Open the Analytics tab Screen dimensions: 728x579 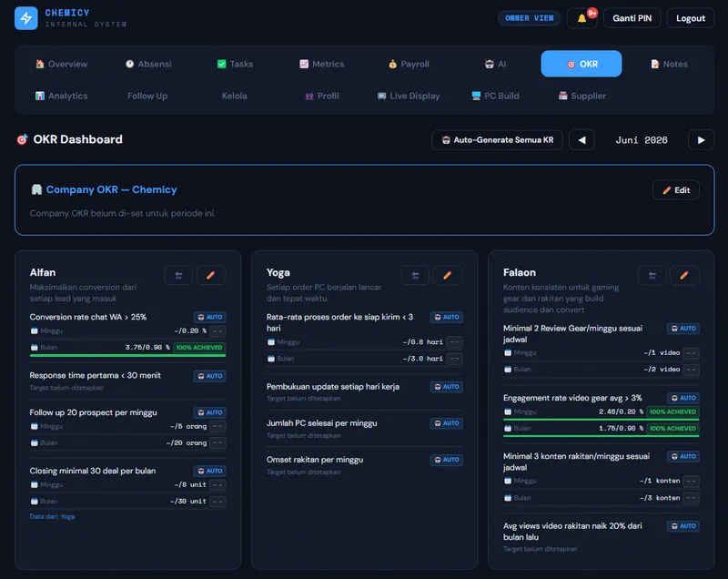tap(62, 96)
